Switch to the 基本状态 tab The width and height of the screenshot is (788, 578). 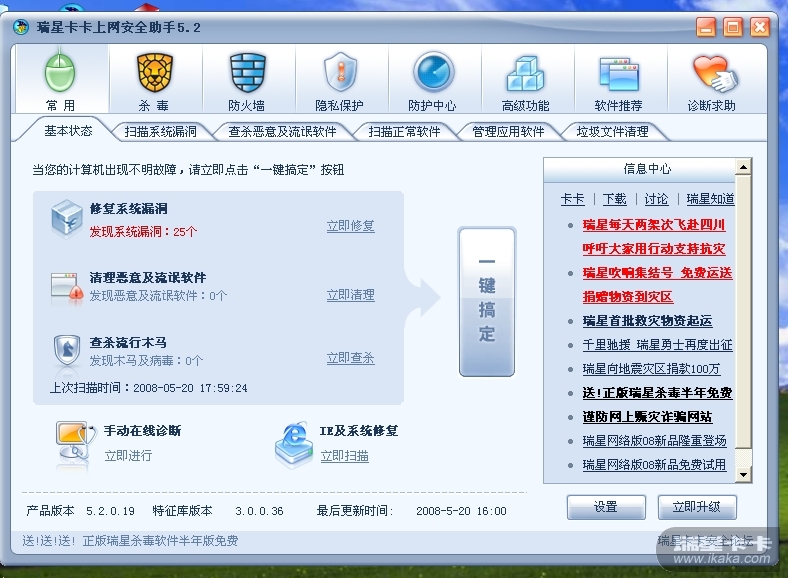68,131
